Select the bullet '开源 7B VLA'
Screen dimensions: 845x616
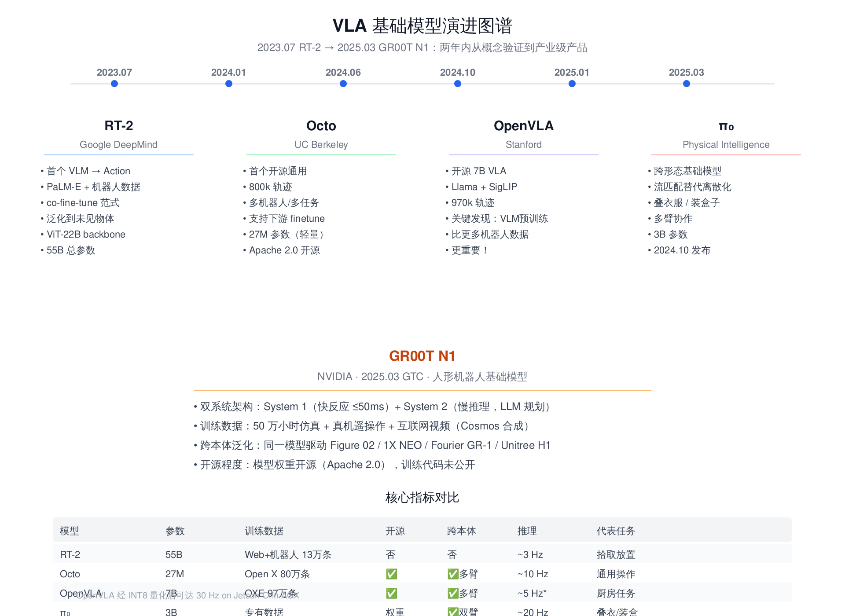476,171
